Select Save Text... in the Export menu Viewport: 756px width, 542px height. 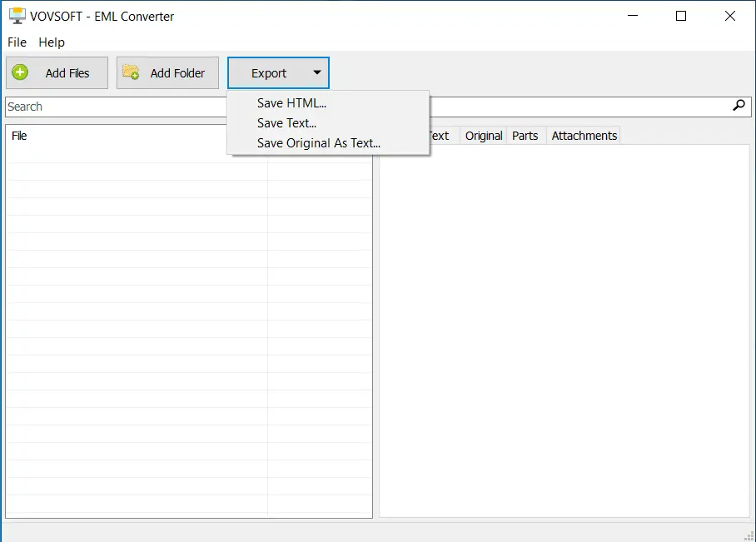286,123
